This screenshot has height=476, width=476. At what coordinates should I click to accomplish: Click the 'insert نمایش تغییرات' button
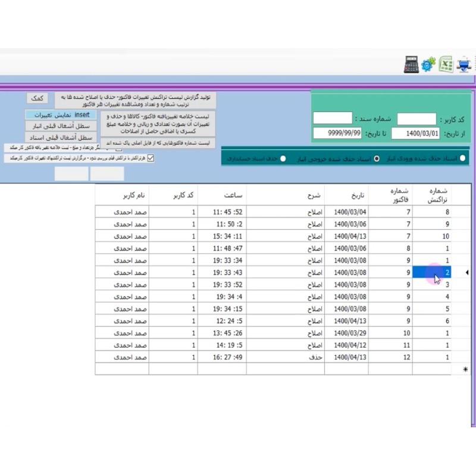(x=61, y=114)
